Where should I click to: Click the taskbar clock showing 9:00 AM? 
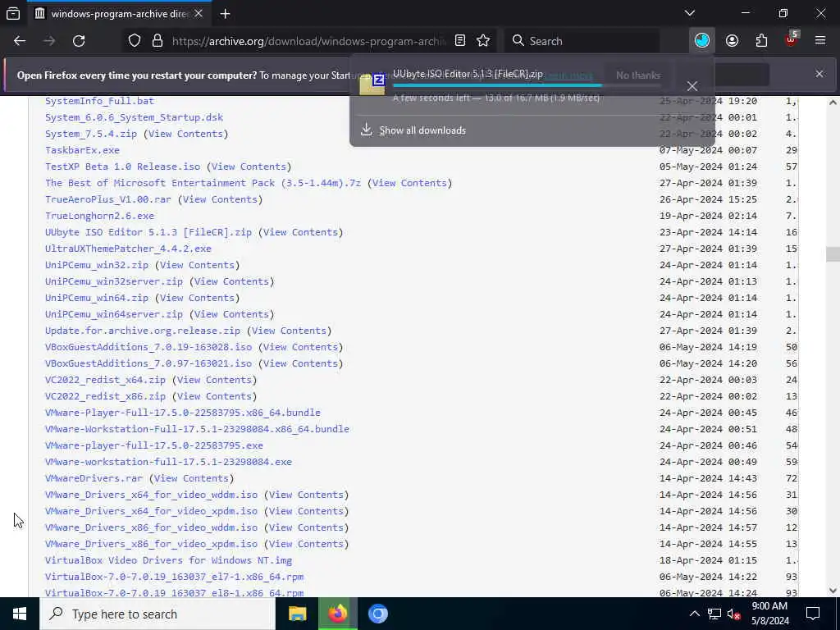pyautogui.click(x=769, y=614)
